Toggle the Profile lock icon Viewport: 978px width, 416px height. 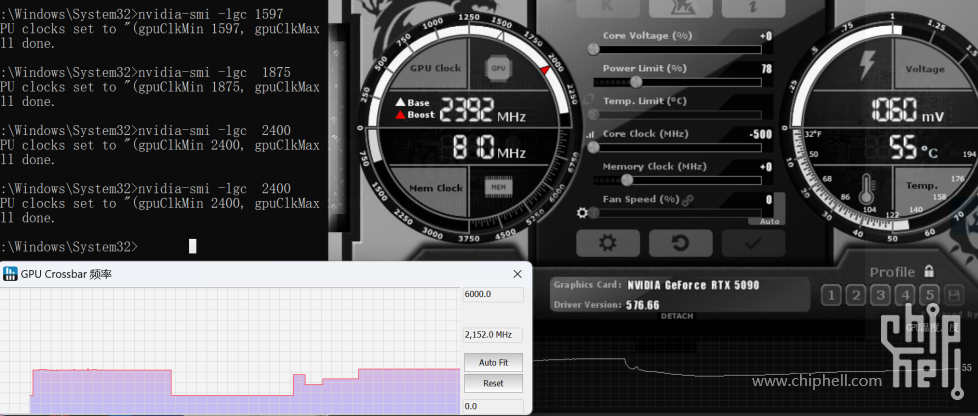point(929,271)
